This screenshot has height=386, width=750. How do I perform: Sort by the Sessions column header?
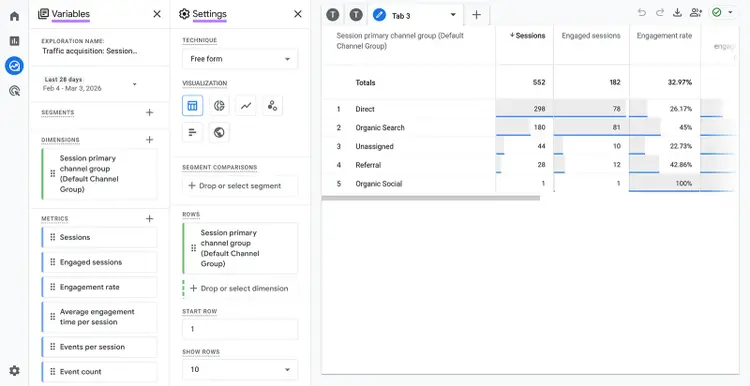click(x=527, y=35)
